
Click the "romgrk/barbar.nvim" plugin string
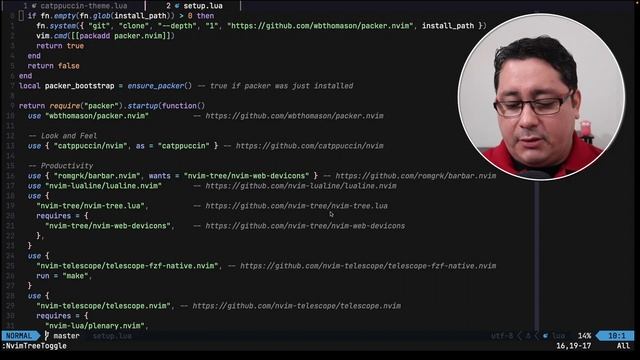coord(97,176)
